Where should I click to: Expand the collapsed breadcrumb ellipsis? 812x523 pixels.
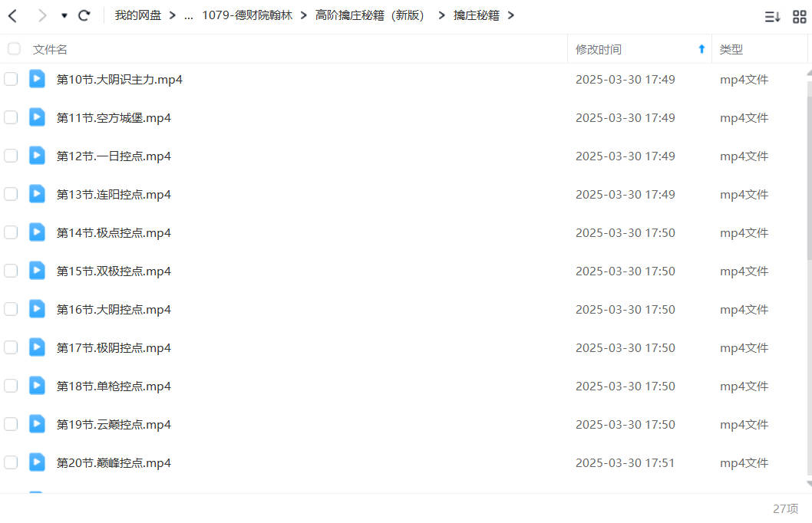(x=189, y=16)
